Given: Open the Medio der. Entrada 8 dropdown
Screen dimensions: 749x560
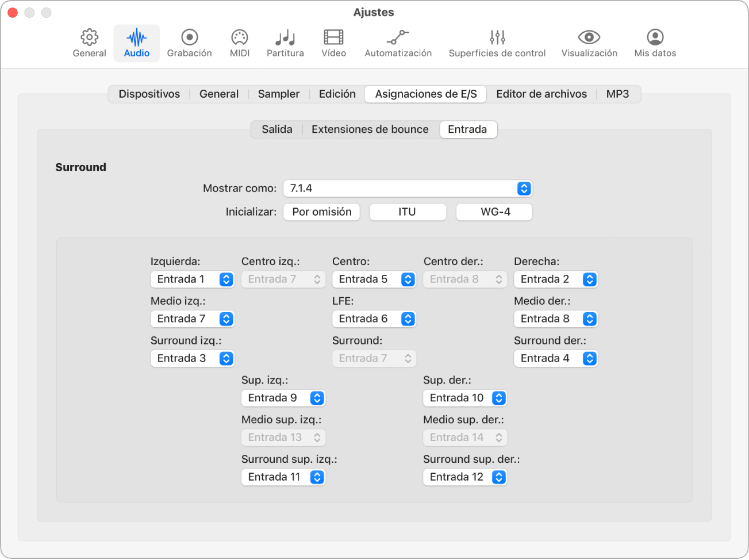Looking at the screenshot, I should coord(556,319).
